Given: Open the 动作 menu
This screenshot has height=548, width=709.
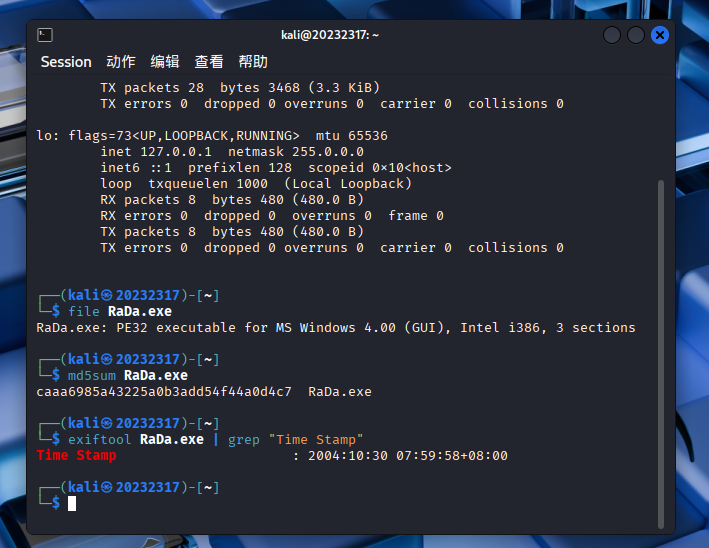Looking at the screenshot, I should click(x=121, y=62).
